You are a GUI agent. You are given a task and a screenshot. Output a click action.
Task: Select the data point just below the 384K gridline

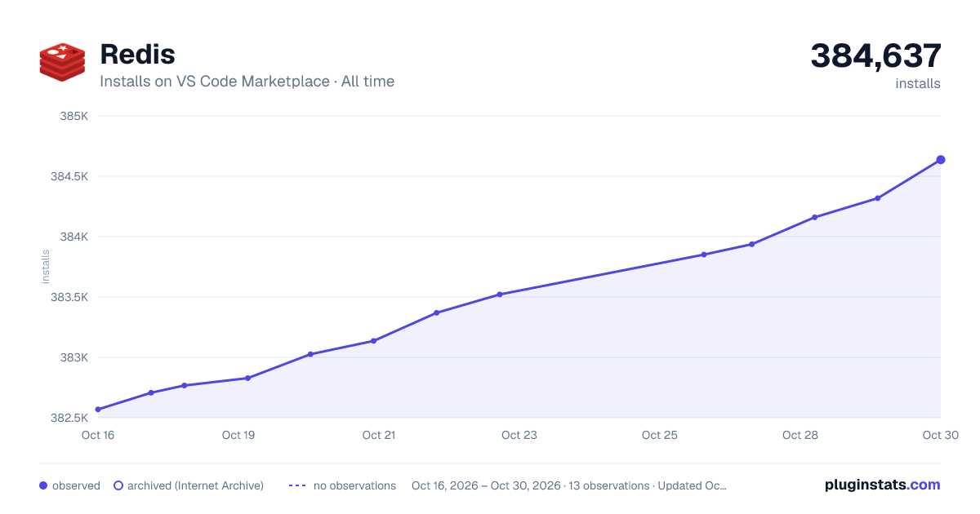tap(751, 244)
